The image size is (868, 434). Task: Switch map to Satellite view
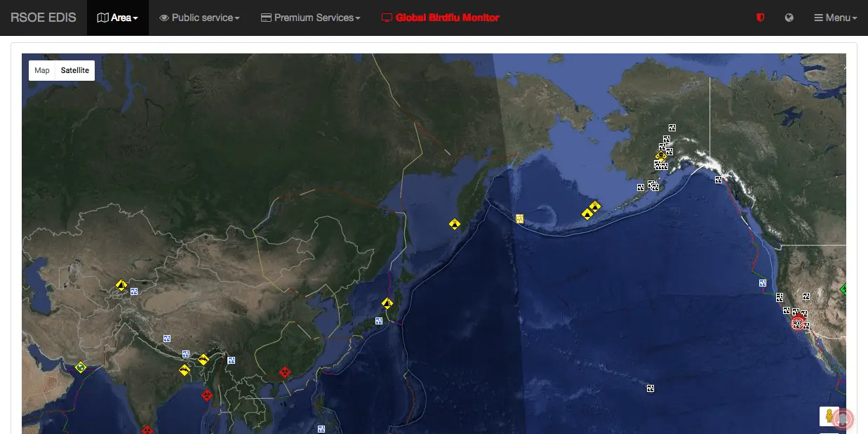tap(74, 70)
